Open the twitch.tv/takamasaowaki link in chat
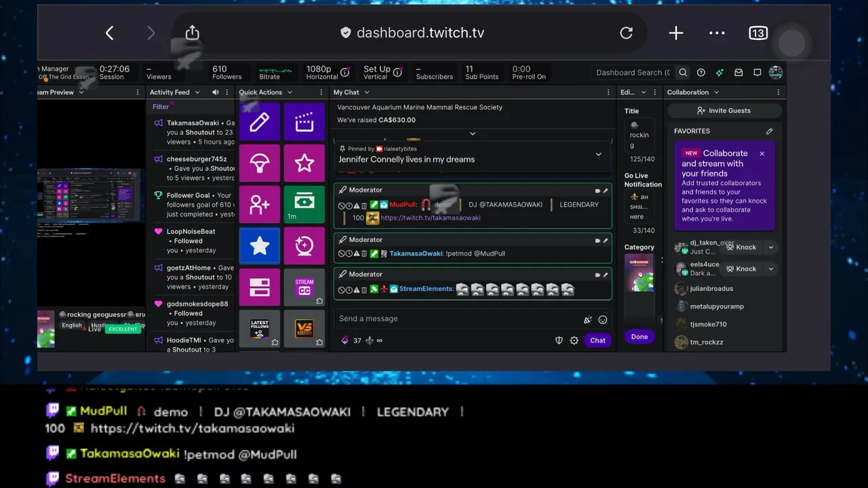This screenshot has height=488, width=868. 431,218
